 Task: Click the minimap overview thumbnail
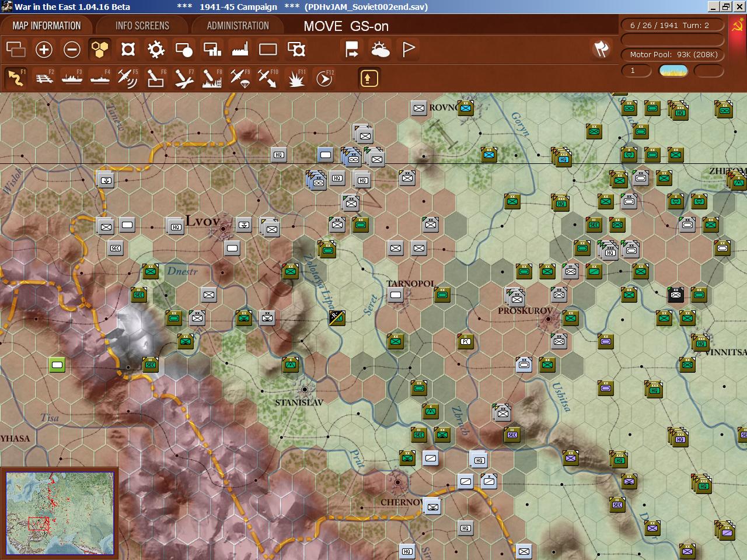60,513
